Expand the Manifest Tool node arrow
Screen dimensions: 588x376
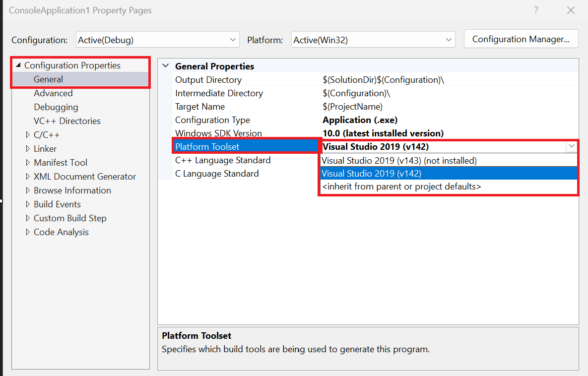[x=28, y=162]
